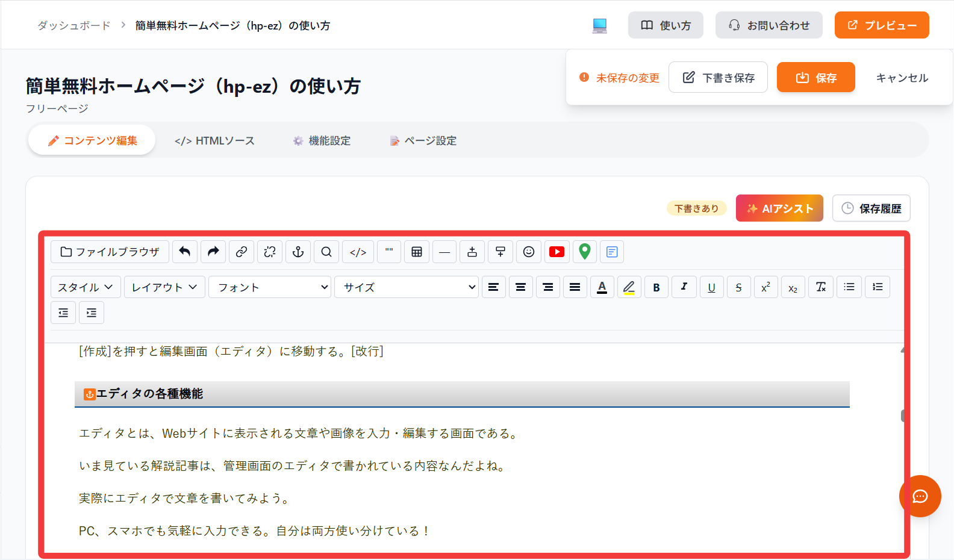Insert an anchor from the editor toolbar
Image resolution: width=954 pixels, height=560 pixels.
(x=298, y=252)
